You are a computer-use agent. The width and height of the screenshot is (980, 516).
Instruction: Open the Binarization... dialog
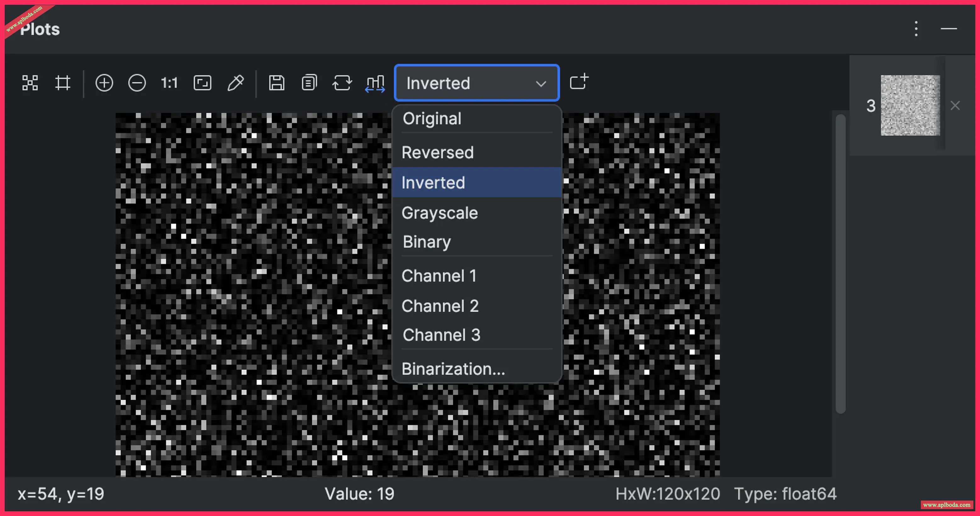coord(453,368)
